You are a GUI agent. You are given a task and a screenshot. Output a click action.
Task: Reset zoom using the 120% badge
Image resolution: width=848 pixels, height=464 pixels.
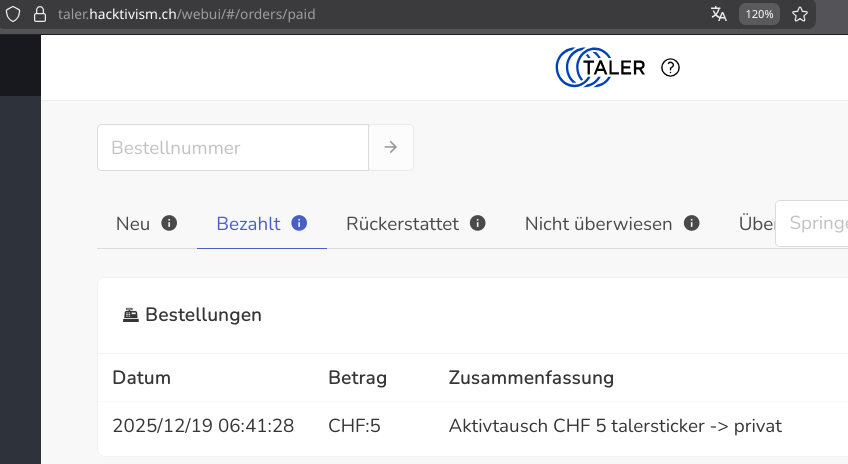pos(759,14)
